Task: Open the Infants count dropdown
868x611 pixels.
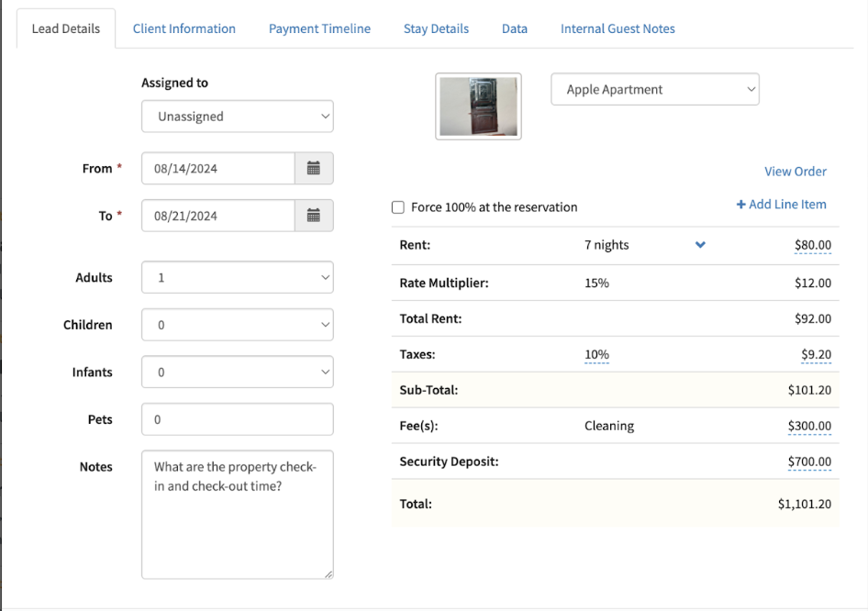Action: click(x=237, y=372)
